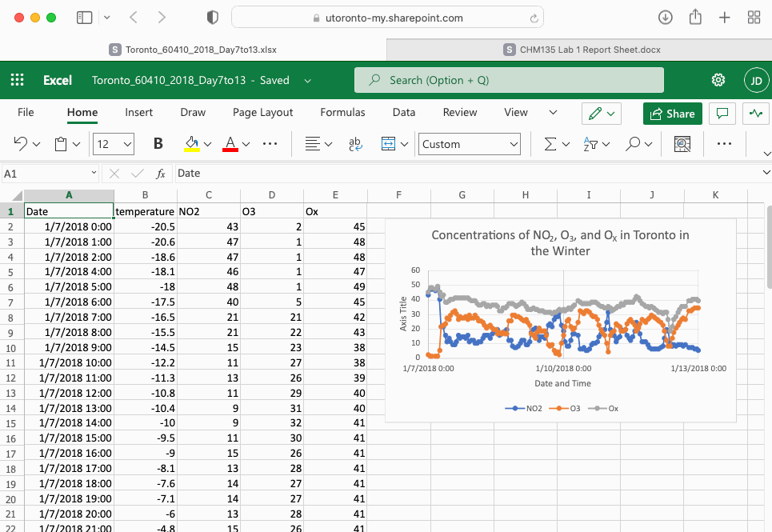Apply the yellow fill color swatch
This screenshot has height=532, width=772.
pos(191,144)
